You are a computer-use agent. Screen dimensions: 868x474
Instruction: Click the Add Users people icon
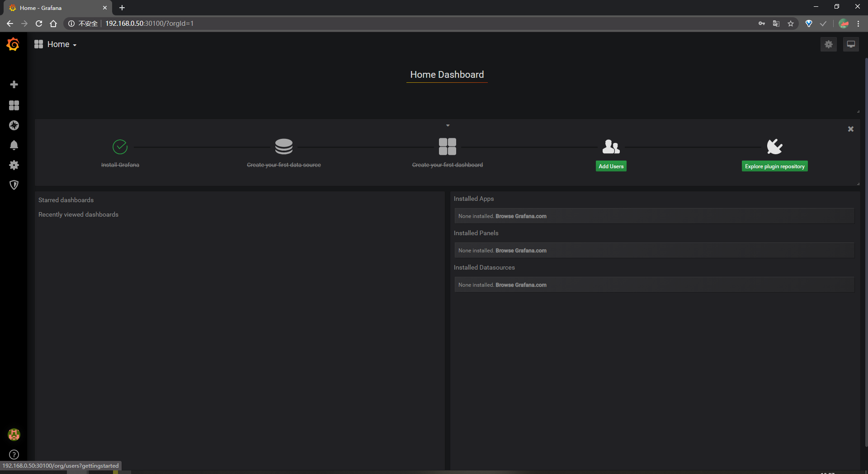pos(611,147)
